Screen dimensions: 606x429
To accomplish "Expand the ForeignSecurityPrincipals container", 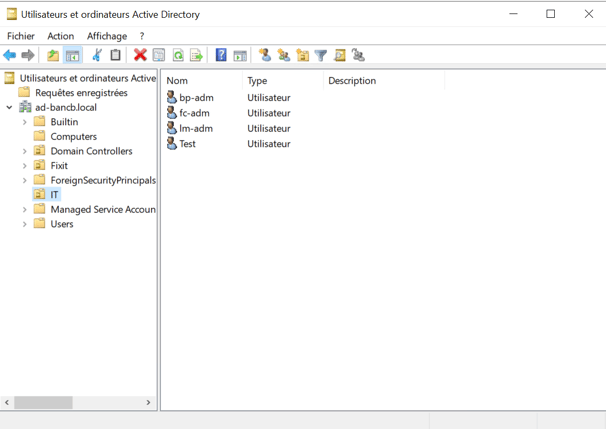I will pos(24,180).
